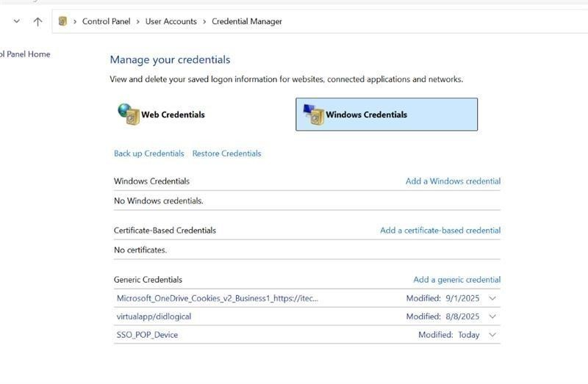Click the Generic Credentials section header
The width and height of the screenshot is (588, 384).
148,280
